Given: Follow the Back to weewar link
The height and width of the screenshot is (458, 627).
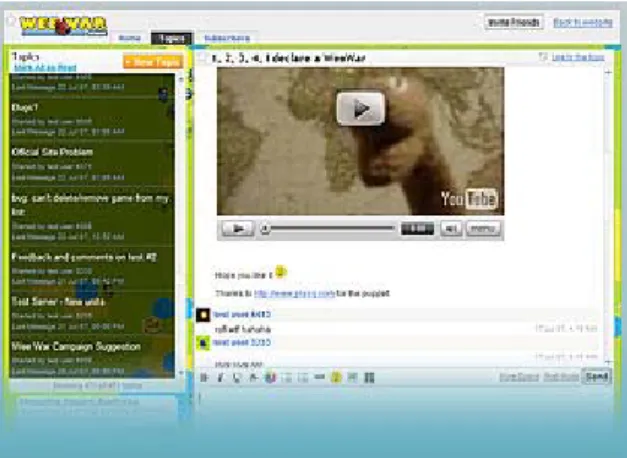Looking at the screenshot, I should [583, 22].
